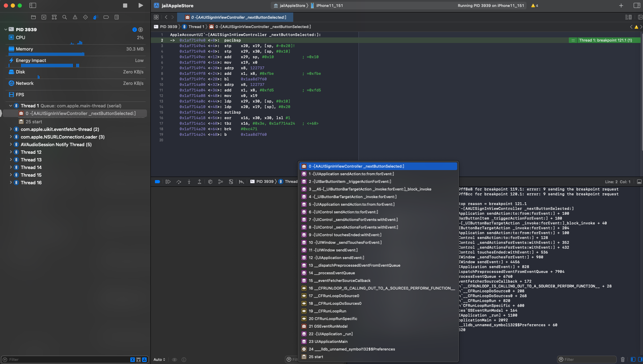Go back in editor history
This screenshot has width=643, height=364.
coord(166,17)
